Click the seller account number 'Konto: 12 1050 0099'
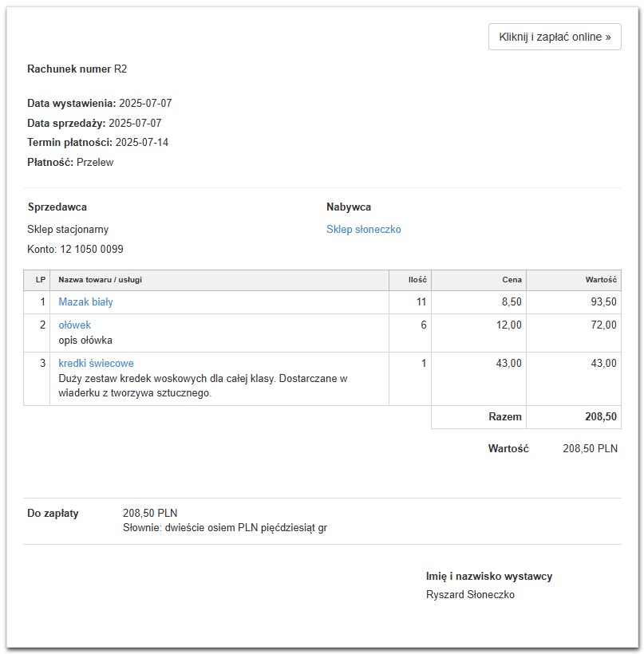The image size is (644, 654). tap(75, 250)
